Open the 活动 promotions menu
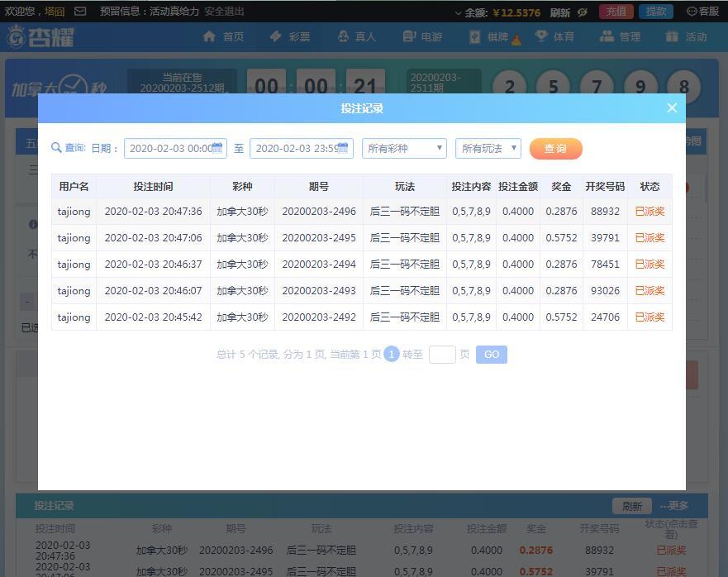The image size is (728, 577). click(x=686, y=36)
